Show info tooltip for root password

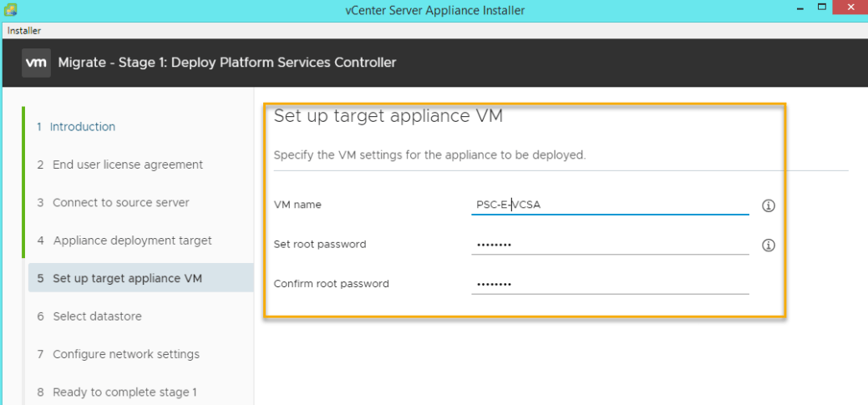coord(768,245)
